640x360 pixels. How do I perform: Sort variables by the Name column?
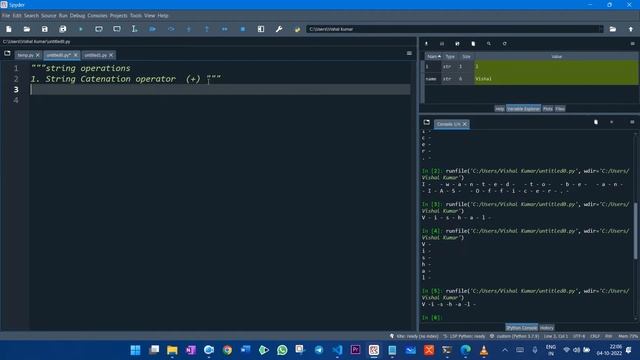tap(433, 57)
